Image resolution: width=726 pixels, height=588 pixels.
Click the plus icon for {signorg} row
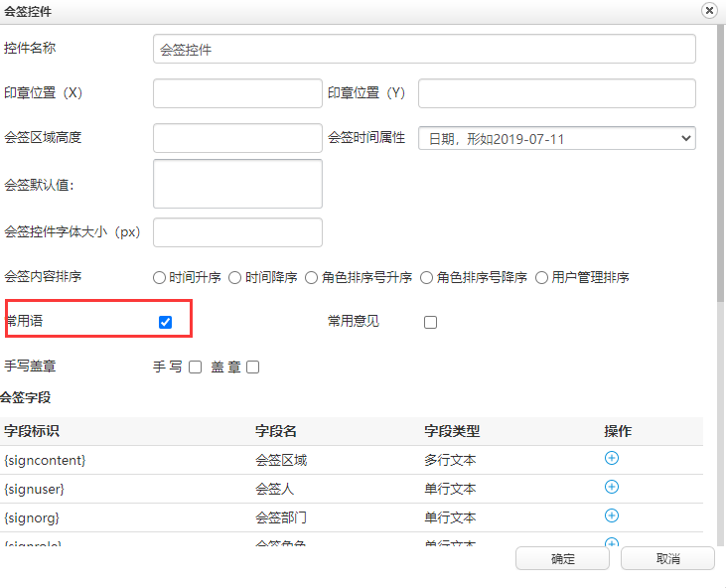612,515
